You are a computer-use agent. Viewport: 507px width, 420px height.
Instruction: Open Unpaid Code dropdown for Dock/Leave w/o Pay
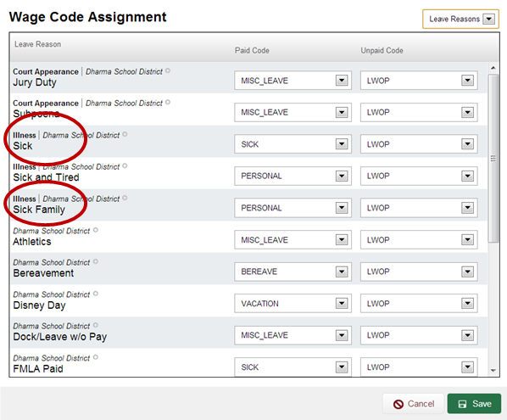pos(419,335)
